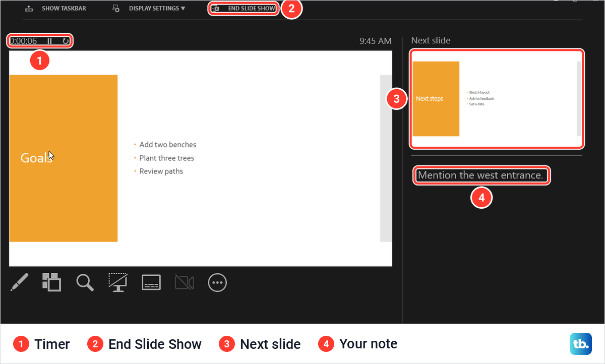Open the see all slides grid

51,282
